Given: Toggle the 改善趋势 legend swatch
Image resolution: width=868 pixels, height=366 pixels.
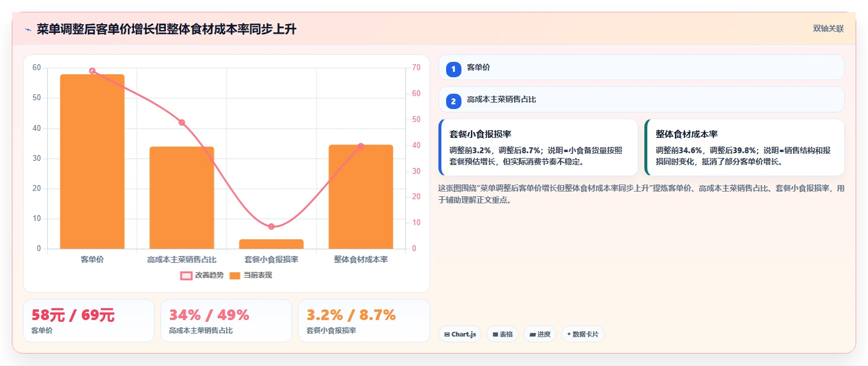Looking at the screenshot, I should tap(186, 275).
